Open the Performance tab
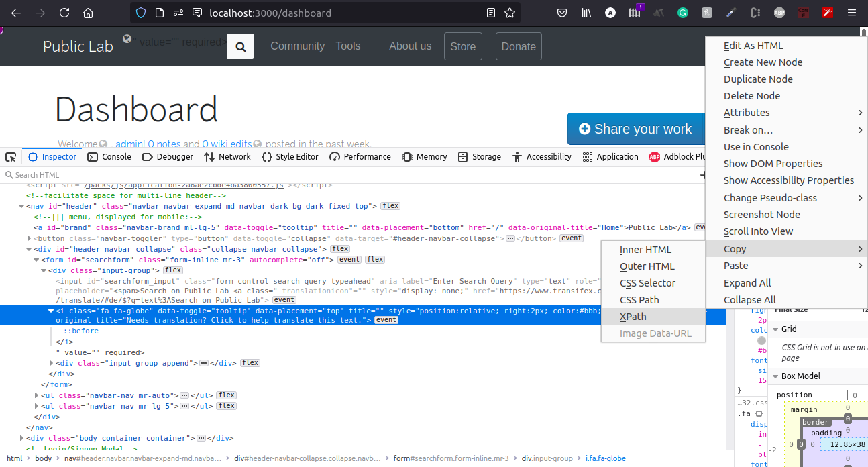The width and height of the screenshot is (868, 467). pyautogui.click(x=360, y=157)
